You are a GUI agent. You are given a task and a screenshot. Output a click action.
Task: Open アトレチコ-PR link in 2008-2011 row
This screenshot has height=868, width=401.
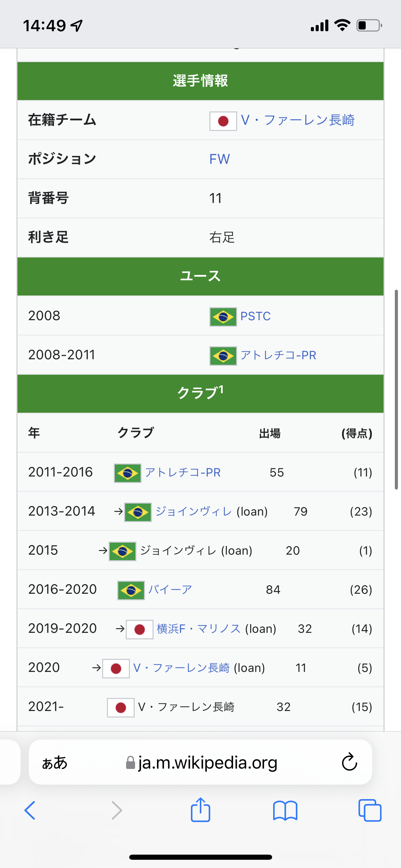pyautogui.click(x=278, y=355)
